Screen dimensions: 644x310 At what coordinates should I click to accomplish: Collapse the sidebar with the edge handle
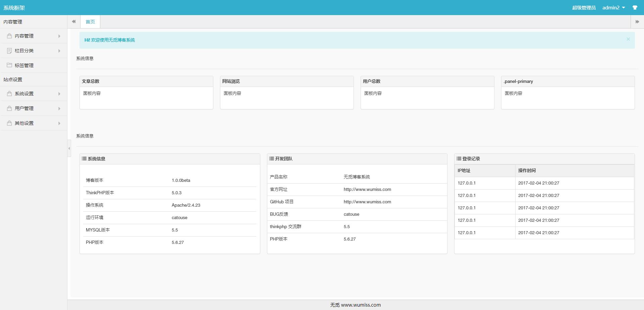point(69,148)
